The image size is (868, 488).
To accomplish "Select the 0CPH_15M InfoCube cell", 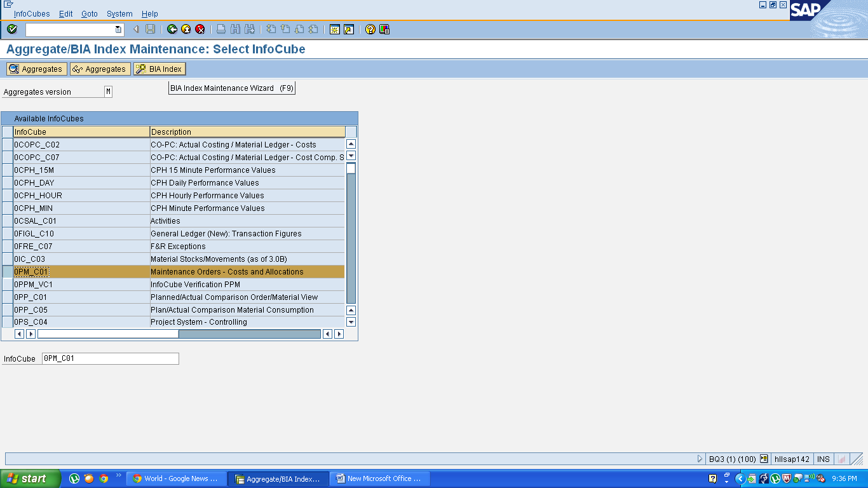I will (x=81, y=170).
